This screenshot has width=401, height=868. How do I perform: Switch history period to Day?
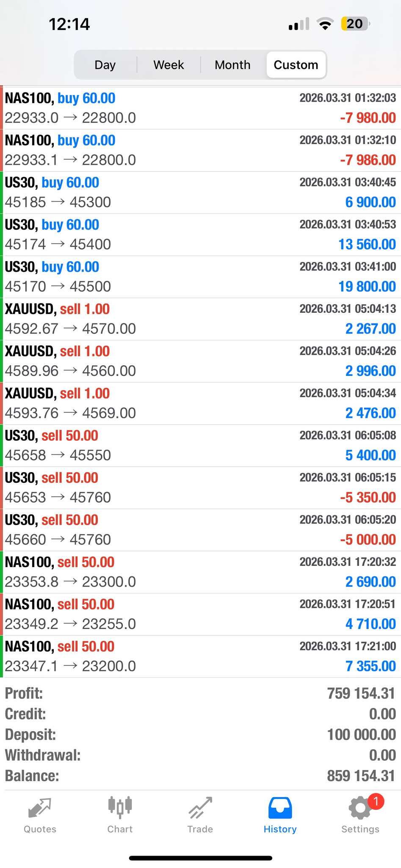pyautogui.click(x=105, y=65)
